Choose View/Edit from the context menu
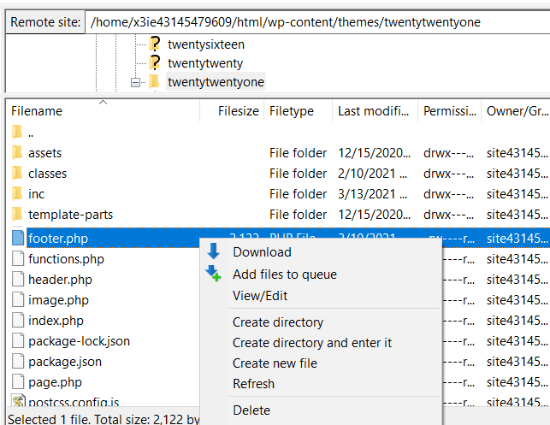The image size is (550, 425). (x=260, y=296)
